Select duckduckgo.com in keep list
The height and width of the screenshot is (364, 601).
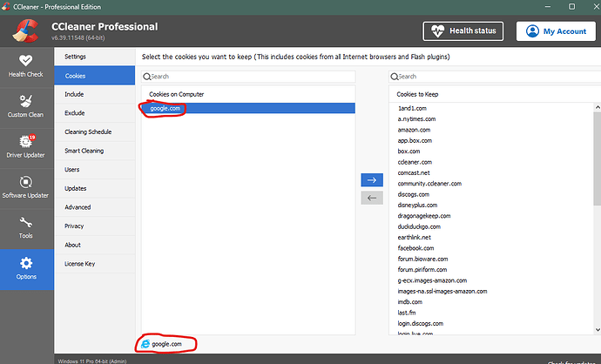(419, 226)
